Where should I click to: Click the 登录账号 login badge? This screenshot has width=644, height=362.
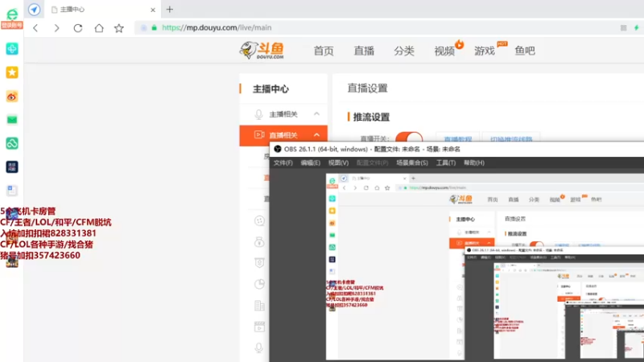click(x=12, y=25)
